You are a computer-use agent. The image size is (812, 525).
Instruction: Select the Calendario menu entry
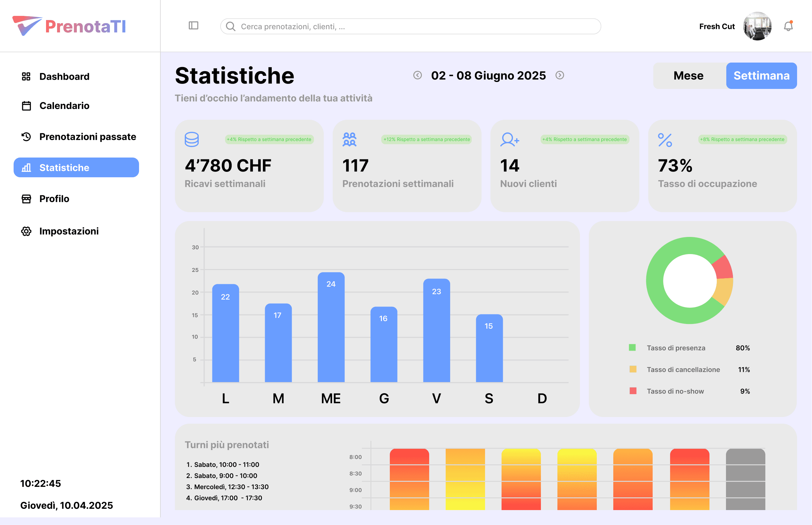pyautogui.click(x=64, y=106)
